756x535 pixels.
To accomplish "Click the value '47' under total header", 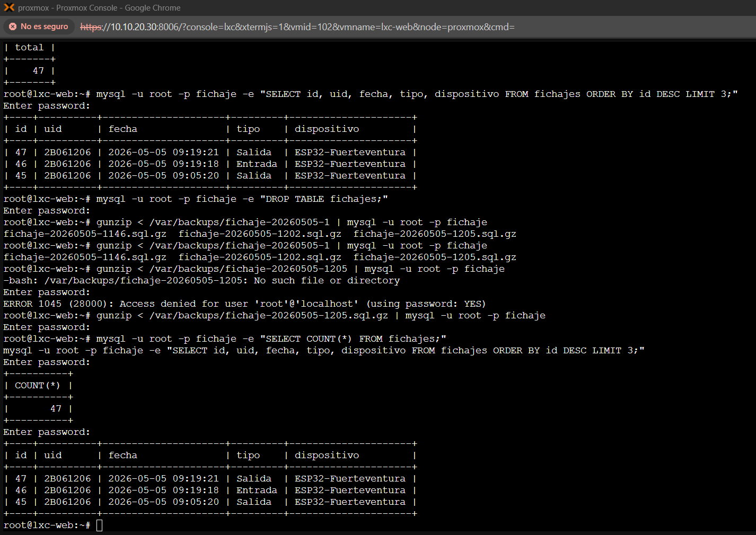I will (38, 70).
